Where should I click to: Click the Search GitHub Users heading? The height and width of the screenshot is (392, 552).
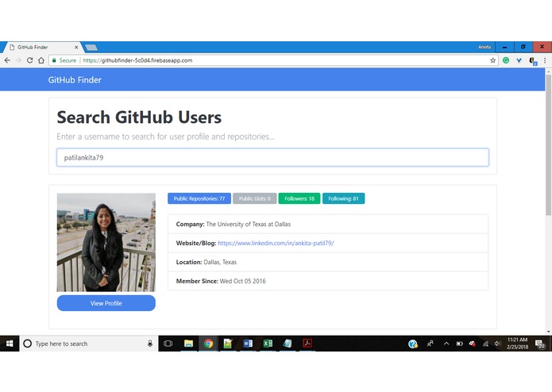(x=139, y=117)
